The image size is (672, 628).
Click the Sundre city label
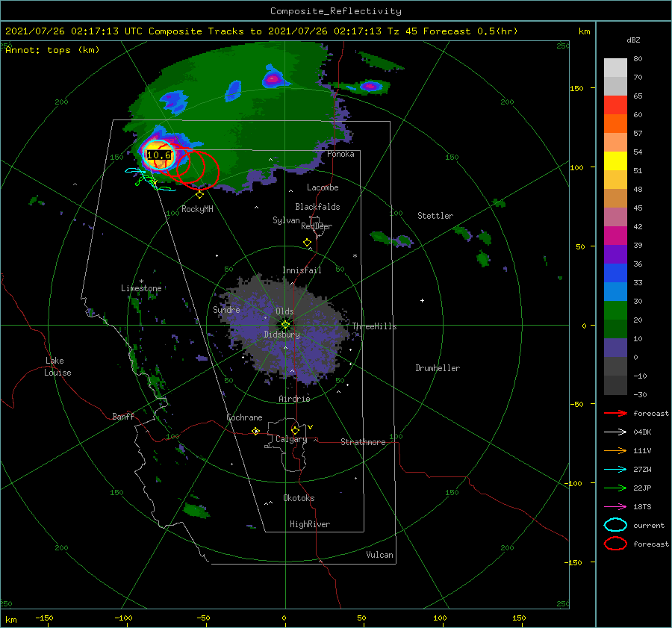tap(226, 310)
